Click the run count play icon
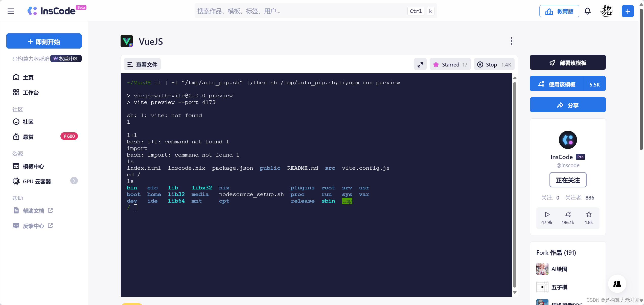Screen dimensions: 644x305 click(x=547, y=214)
